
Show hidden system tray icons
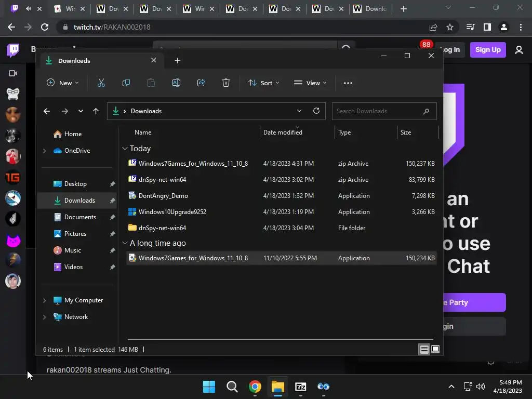tap(451, 387)
